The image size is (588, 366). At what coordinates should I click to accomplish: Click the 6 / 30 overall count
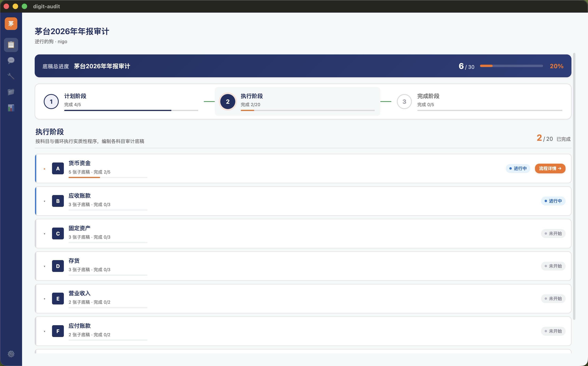(x=466, y=66)
